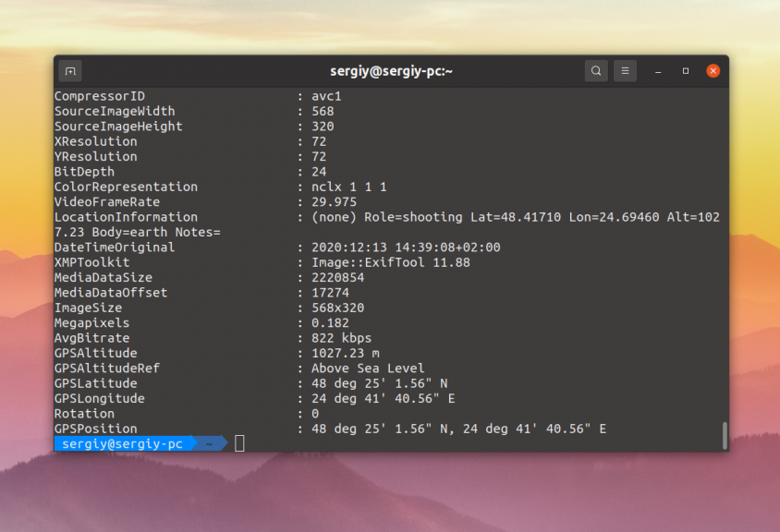Click the 568x320 ImageSize value
Screen dimensions: 780x532
point(337,308)
